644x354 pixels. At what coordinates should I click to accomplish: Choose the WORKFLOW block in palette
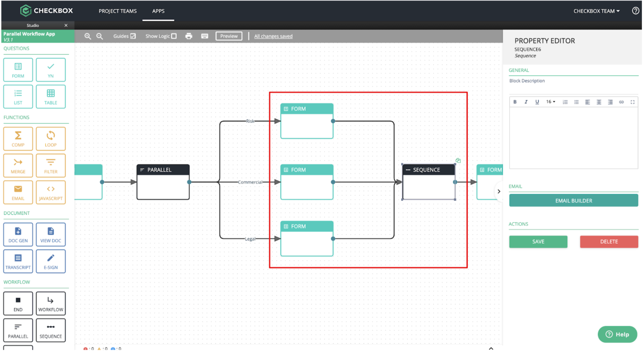coord(51,304)
